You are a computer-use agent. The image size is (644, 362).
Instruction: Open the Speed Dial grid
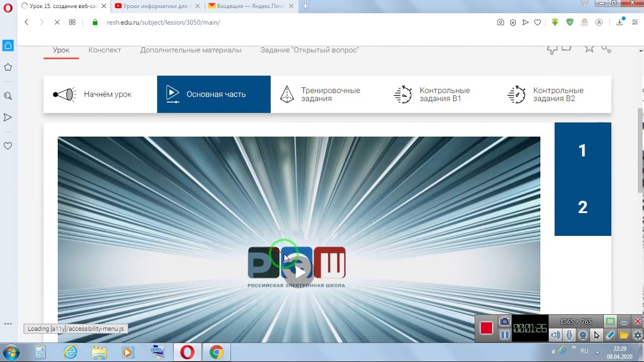click(x=72, y=22)
